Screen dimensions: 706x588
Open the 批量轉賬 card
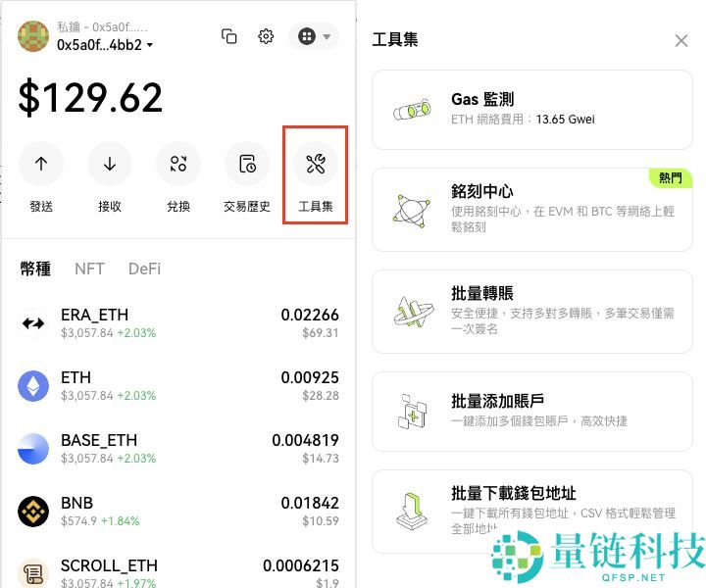(532, 312)
